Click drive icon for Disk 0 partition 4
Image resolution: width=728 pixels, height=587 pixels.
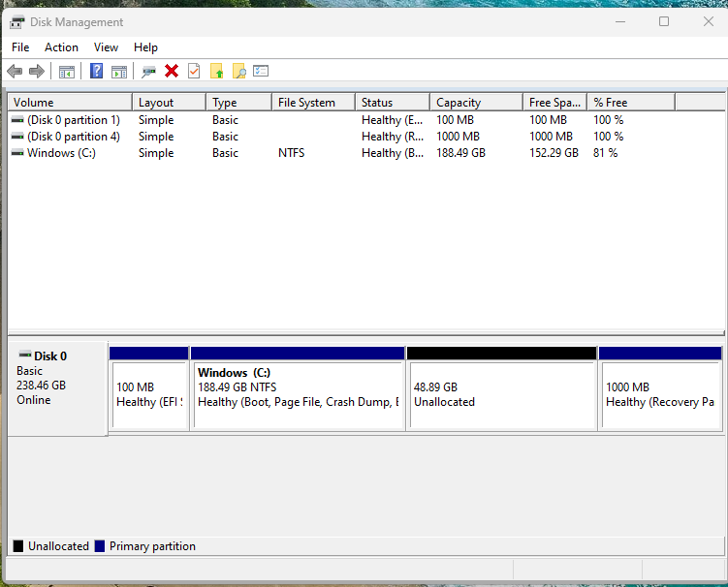tap(17, 136)
